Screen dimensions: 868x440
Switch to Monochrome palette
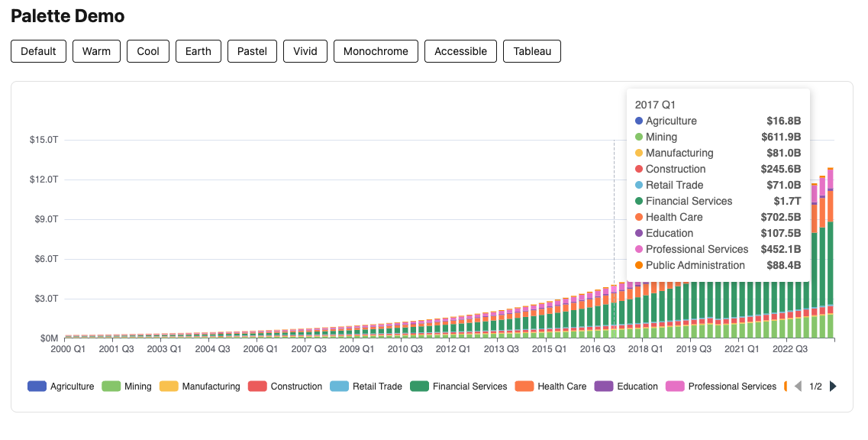click(376, 51)
